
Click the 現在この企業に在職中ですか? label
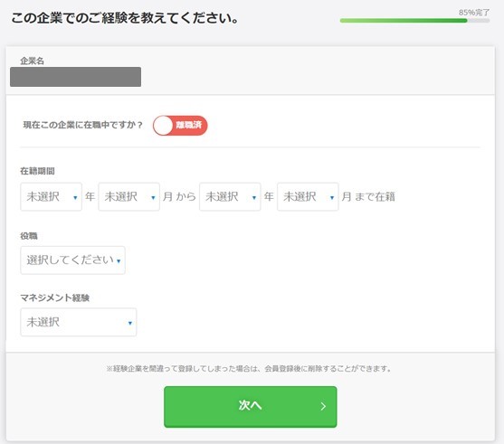point(82,125)
